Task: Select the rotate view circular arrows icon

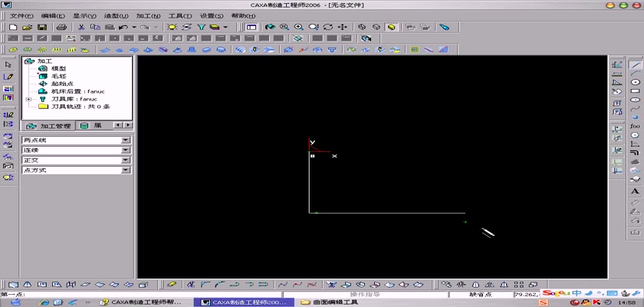Action: pyautogui.click(x=328, y=27)
